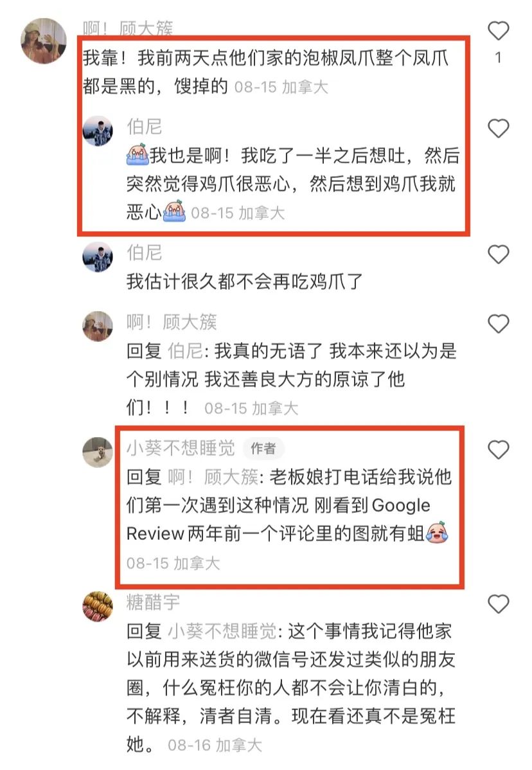
Task: Tap mentioned name 伯尼 in 顾大簇's reply
Action: [x=186, y=351]
